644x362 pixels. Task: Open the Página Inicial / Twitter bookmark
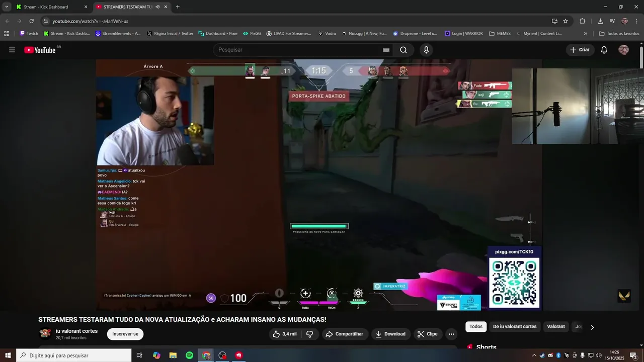point(170,34)
